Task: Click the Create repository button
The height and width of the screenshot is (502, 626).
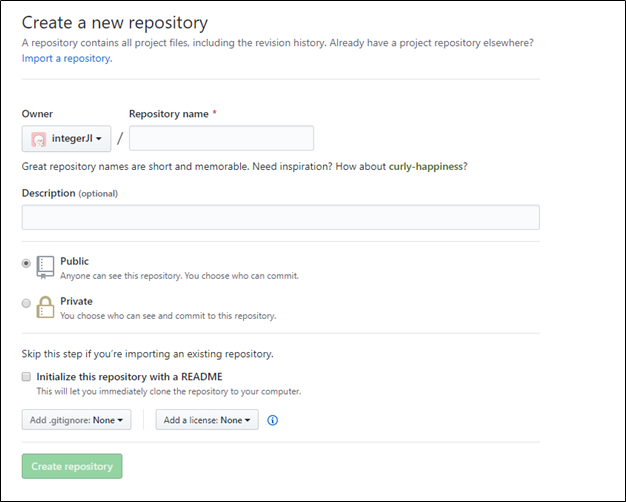Action: [72, 466]
